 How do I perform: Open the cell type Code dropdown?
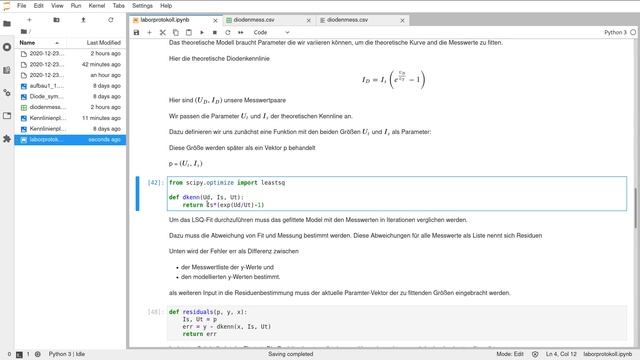tap(271, 32)
